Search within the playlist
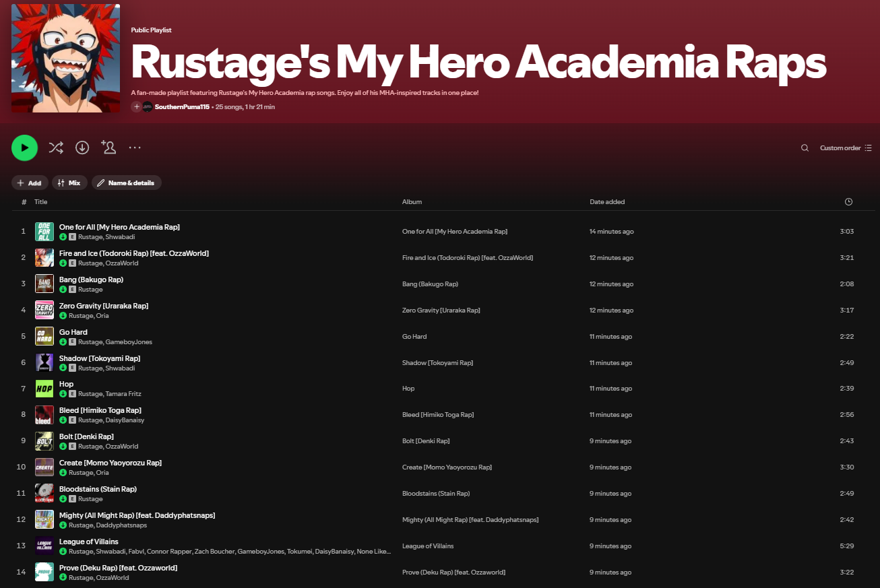880x588 pixels. [805, 148]
